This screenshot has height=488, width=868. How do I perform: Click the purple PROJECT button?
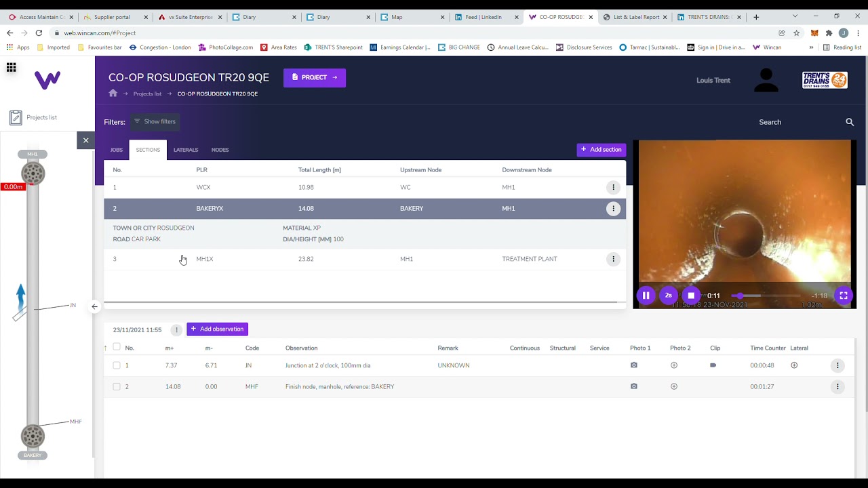(x=315, y=77)
